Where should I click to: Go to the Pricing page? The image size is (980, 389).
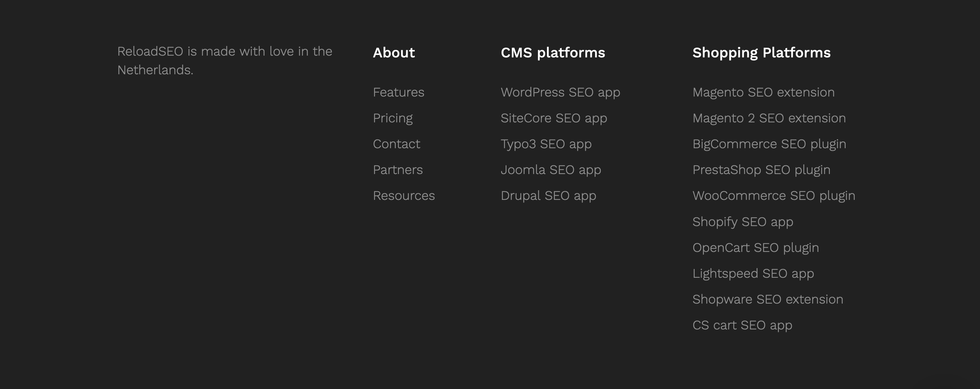pos(393,118)
